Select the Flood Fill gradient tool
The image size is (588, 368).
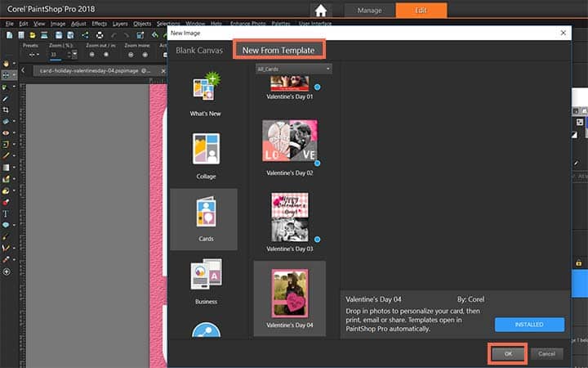(x=6, y=168)
